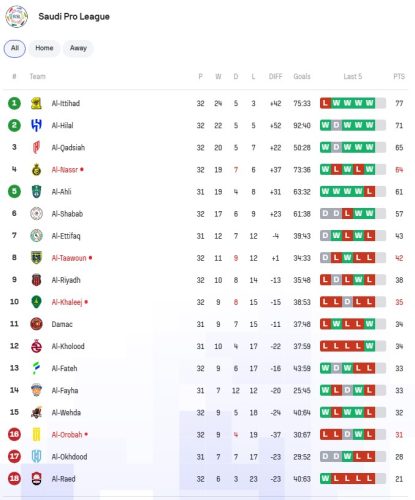415x500 pixels.
Task: Switch to the All standings filter
Action: point(15,48)
